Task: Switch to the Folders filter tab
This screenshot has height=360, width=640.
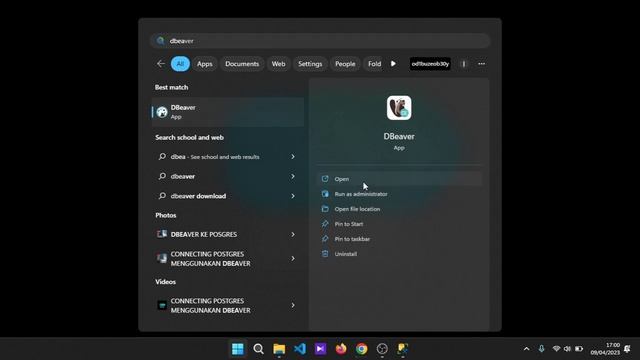Action: pyautogui.click(x=374, y=64)
